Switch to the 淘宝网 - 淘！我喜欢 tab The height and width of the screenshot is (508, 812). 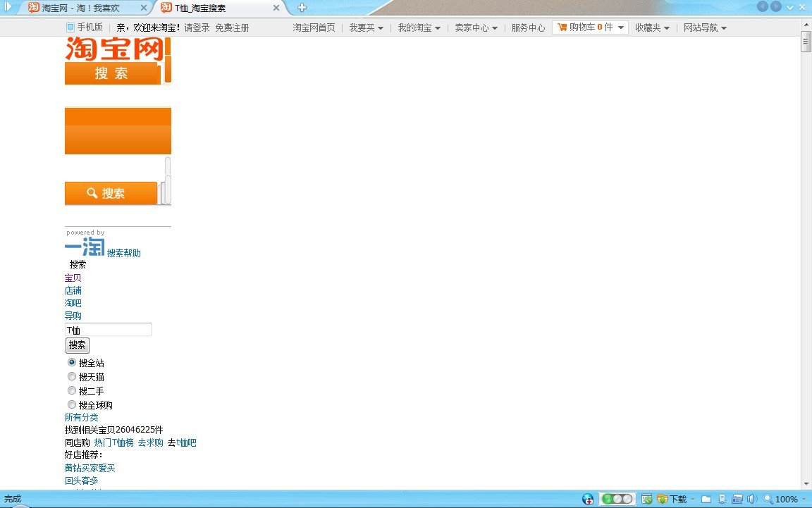click(x=83, y=8)
